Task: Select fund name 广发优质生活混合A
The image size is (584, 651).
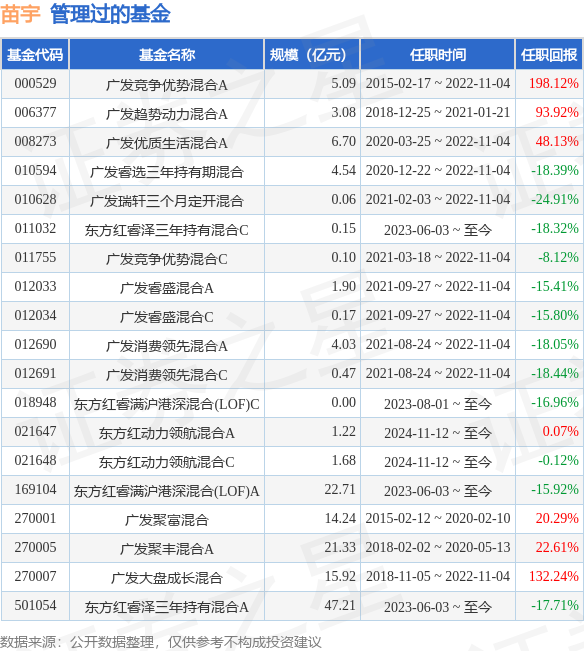Action: click(x=166, y=143)
